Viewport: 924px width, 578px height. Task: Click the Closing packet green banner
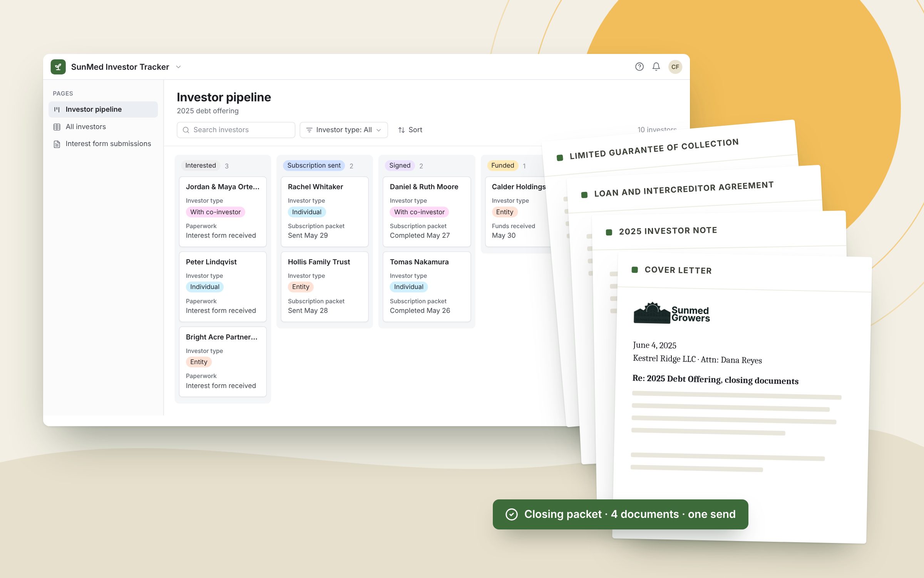tap(620, 514)
